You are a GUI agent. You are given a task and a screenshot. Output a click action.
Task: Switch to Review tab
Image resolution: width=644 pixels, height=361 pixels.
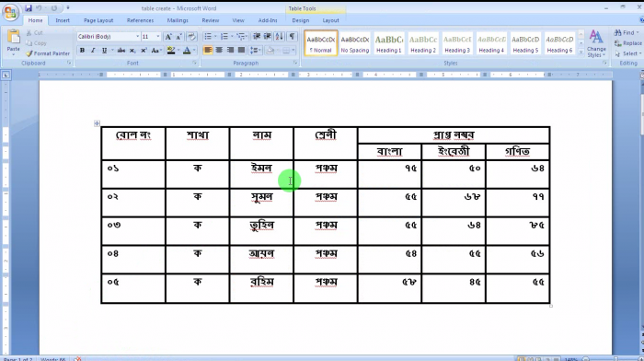211,20
